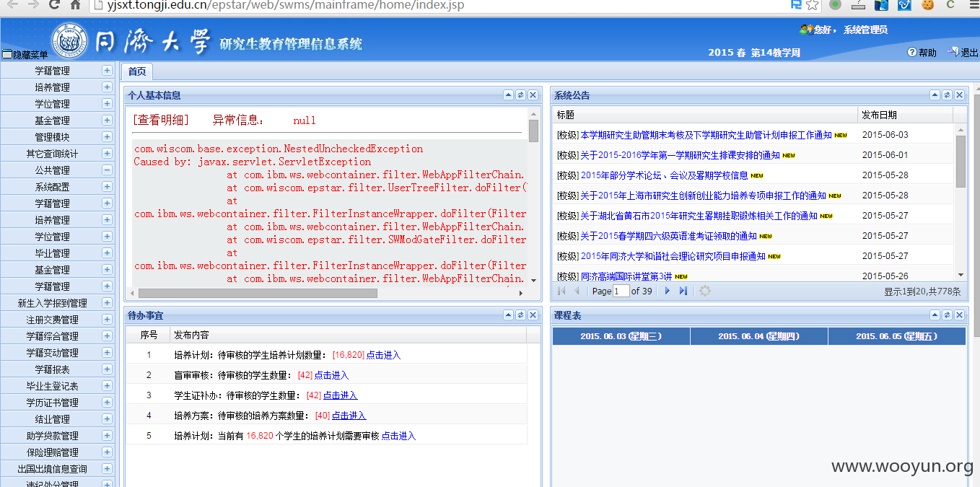Open 学籍报表 in the sidebar

pyautogui.click(x=53, y=369)
